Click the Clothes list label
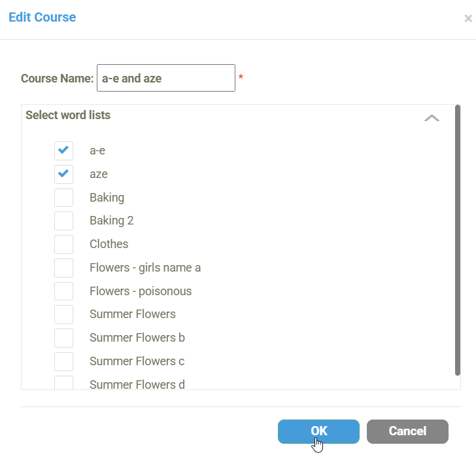 pos(109,244)
